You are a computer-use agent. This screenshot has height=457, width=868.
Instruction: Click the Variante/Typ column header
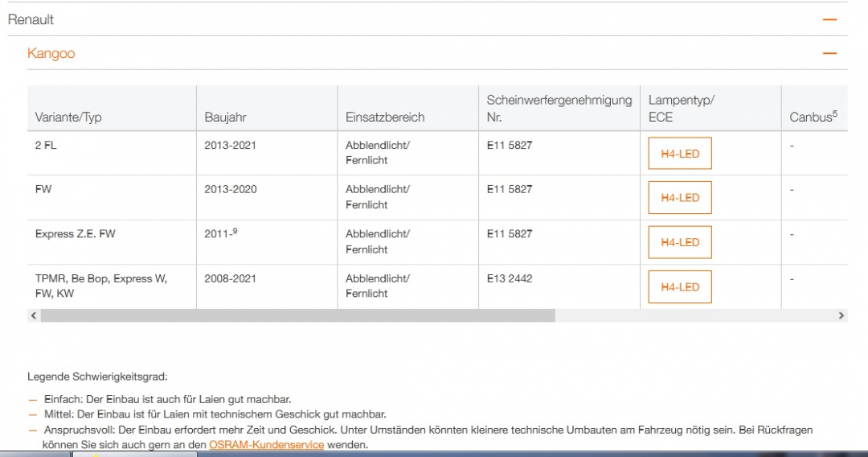[x=68, y=117]
